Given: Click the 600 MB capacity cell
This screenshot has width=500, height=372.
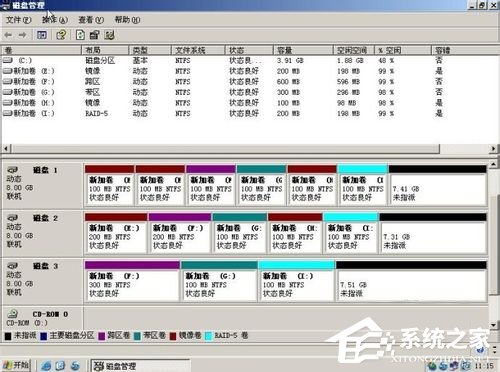Looking at the screenshot, I should [288, 82].
